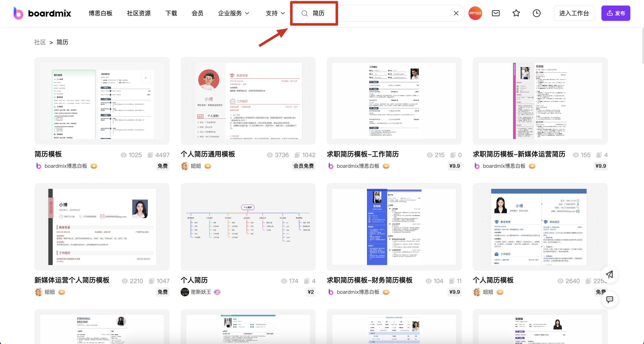Click 密斯妖王 author avatar
The width and height of the screenshot is (644, 344).
[x=184, y=292]
